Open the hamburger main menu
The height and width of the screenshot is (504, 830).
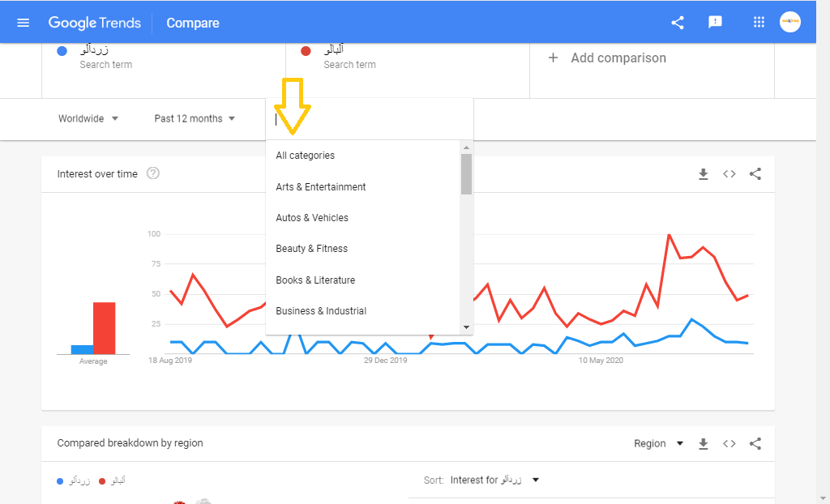pyautogui.click(x=23, y=23)
